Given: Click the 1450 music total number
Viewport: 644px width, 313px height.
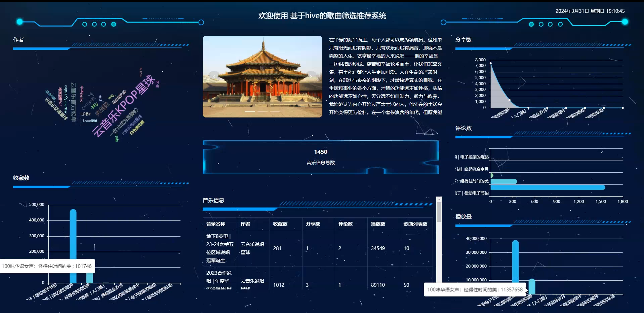Looking at the screenshot, I should click(321, 152).
